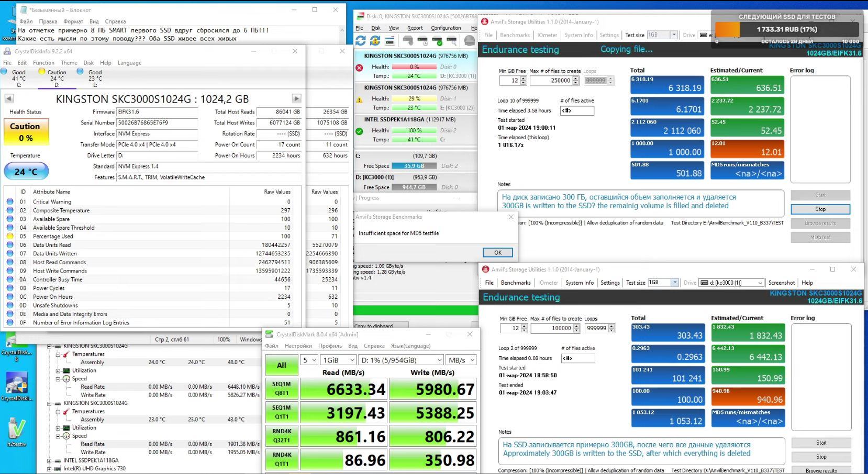Screen dimensions: 868x474
Task: Click the gray globe icon in Hard Disk Sentinel toolbar
Action: pos(470,40)
